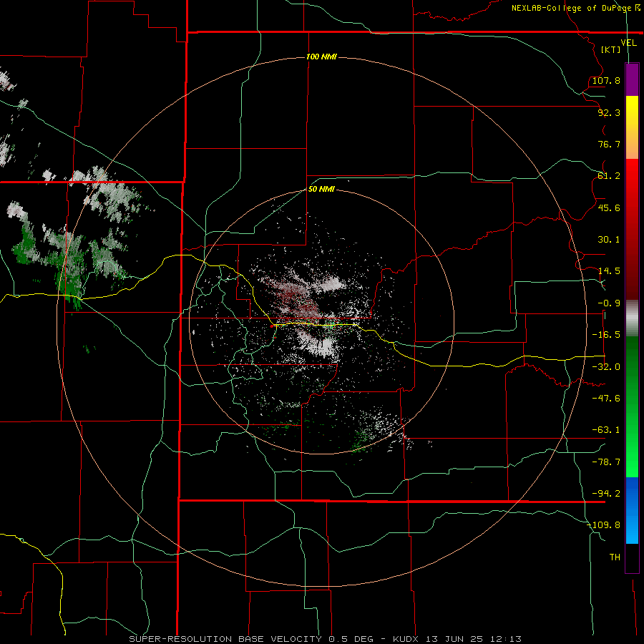Click the KUDX station identifier in footer
This screenshot has width=644, height=644.
click(407, 639)
